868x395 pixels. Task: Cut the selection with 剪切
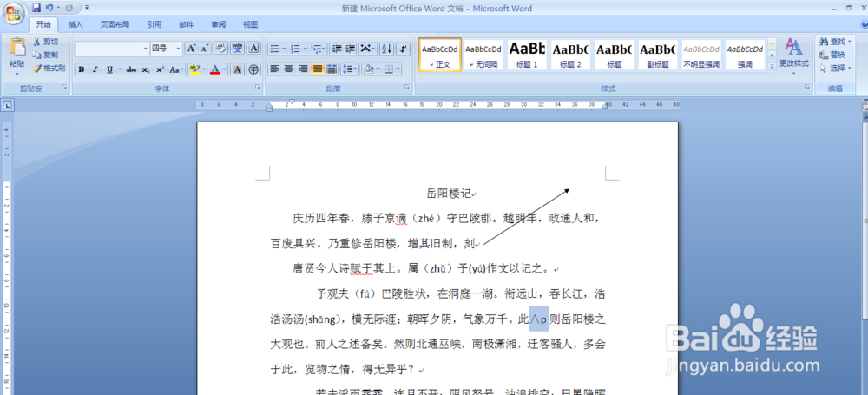(45, 42)
